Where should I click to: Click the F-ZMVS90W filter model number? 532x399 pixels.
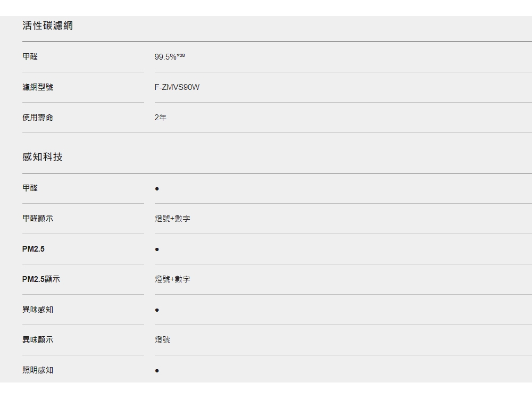click(x=177, y=87)
